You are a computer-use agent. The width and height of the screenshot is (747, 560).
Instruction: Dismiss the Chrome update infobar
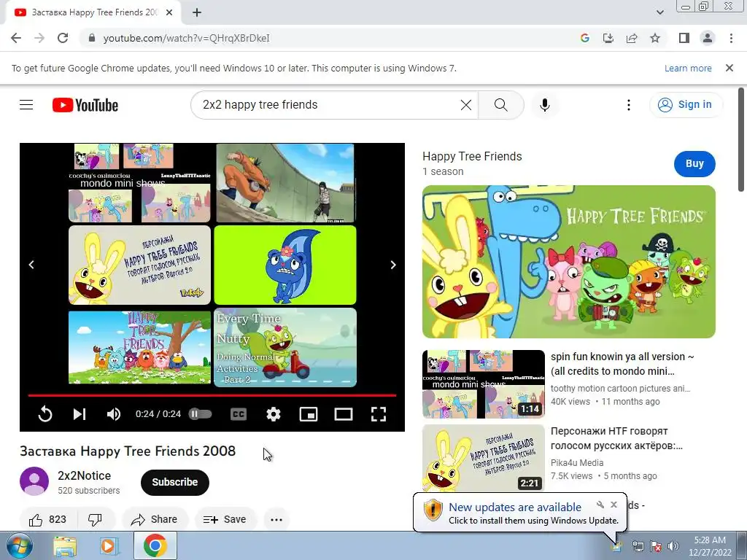pos(729,68)
